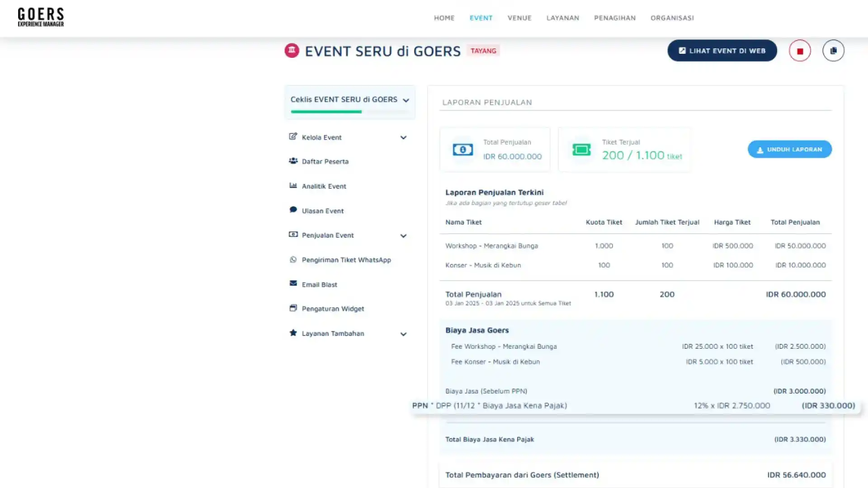Click the EVENT SERU di GOERS page title

[382, 51]
